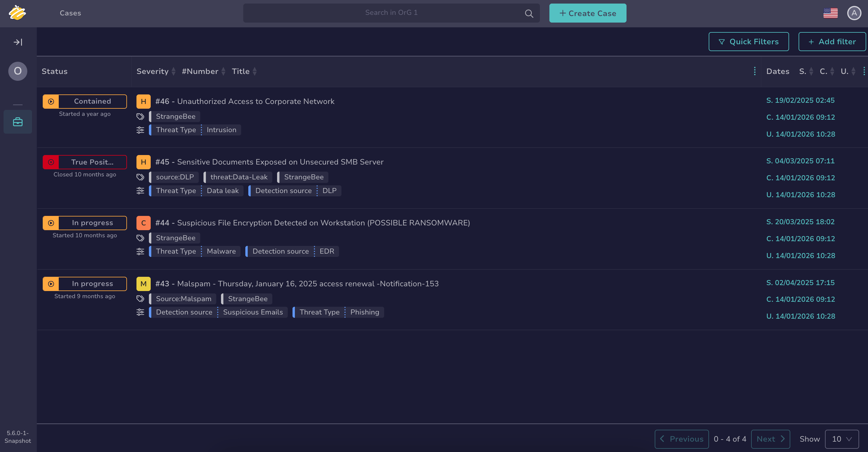Click the search magnifier icon
868x452 pixels.
coord(529,13)
